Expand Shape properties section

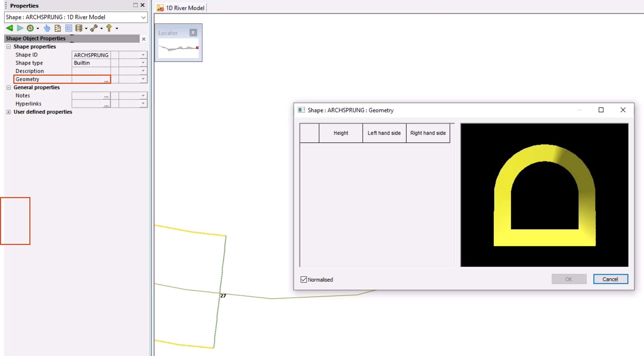[x=8, y=47]
